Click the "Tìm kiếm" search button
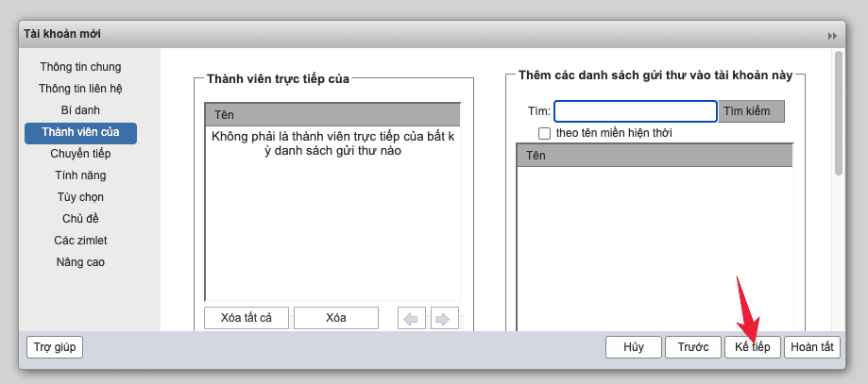Viewport: 868px width, 384px height. click(752, 111)
